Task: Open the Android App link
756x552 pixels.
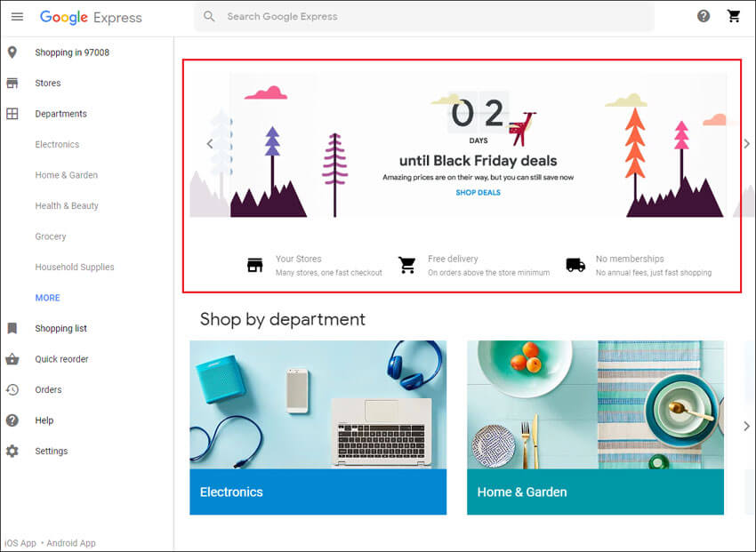Action: pos(71,543)
